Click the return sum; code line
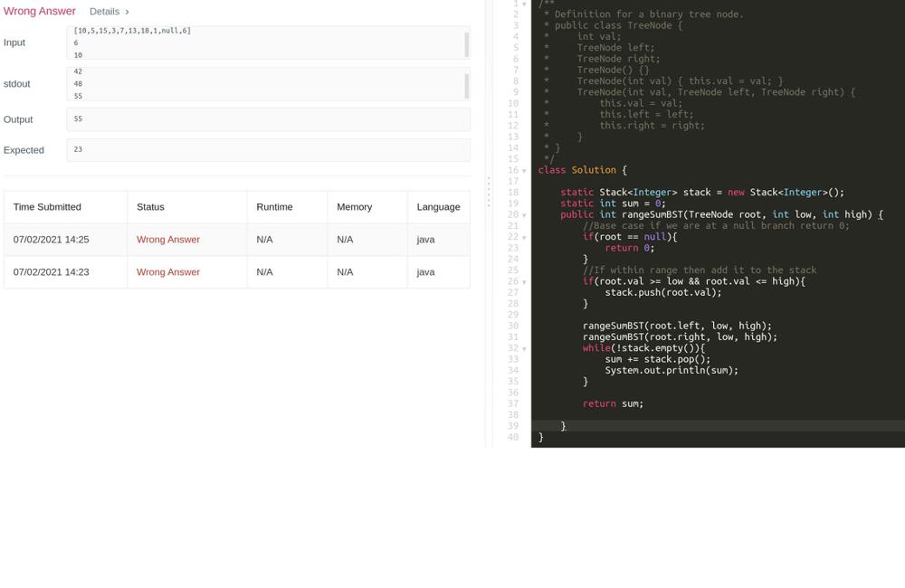This screenshot has height=588, width=905. point(613,403)
